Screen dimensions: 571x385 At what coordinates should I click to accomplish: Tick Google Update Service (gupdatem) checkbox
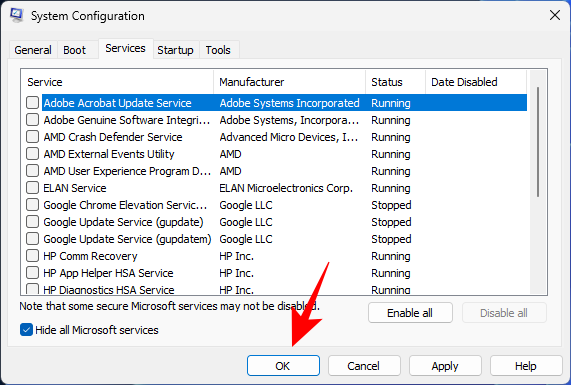coord(32,239)
